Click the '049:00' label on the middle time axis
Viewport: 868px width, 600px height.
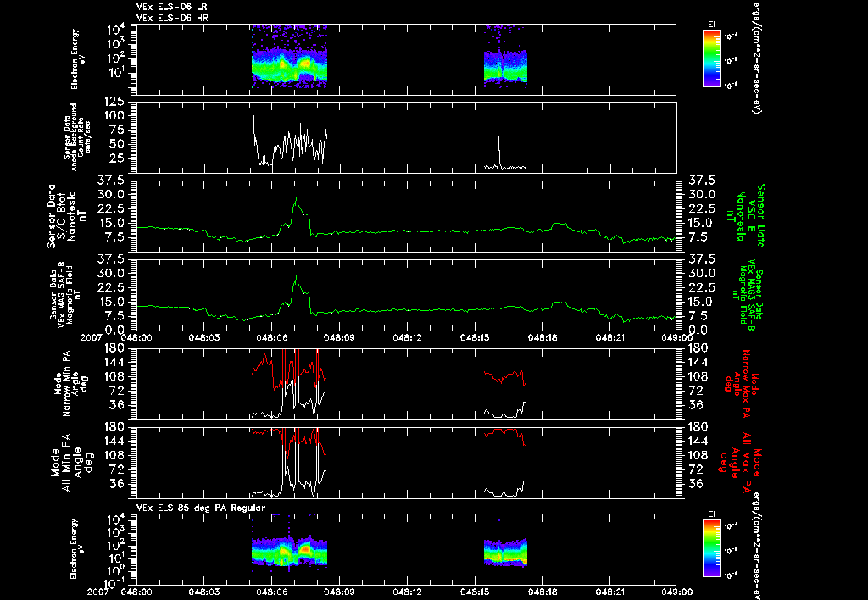[x=678, y=337]
